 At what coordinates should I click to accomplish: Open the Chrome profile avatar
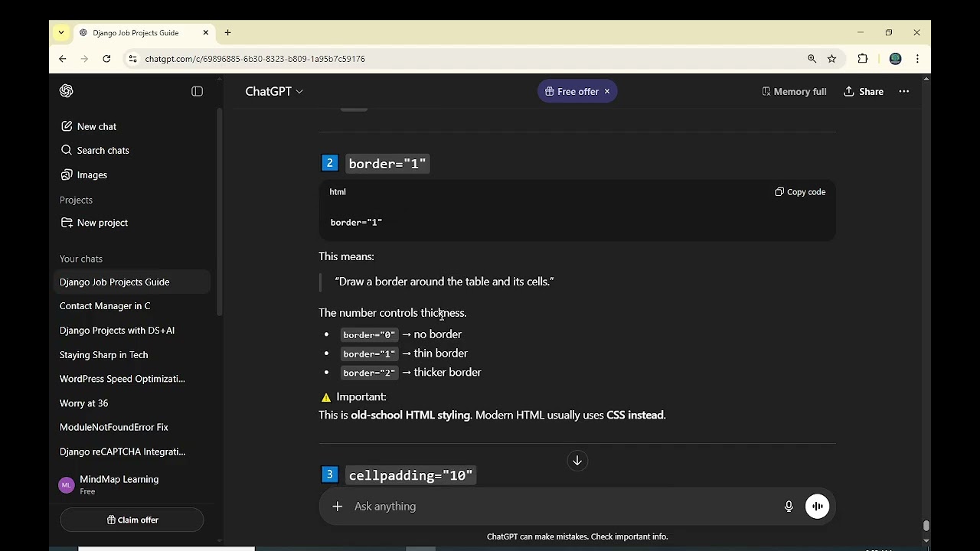(x=895, y=59)
